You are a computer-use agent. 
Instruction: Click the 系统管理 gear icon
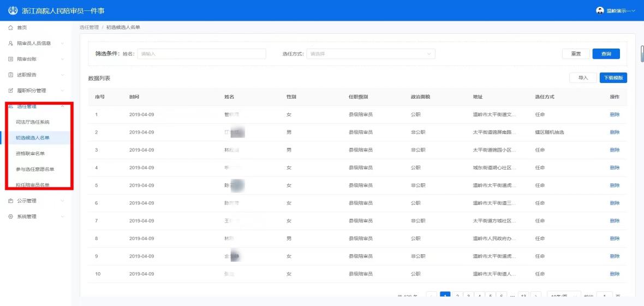10,217
